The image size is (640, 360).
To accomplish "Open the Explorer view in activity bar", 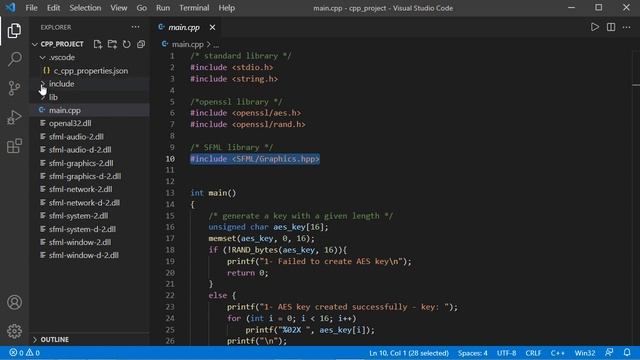I will click(x=14, y=31).
